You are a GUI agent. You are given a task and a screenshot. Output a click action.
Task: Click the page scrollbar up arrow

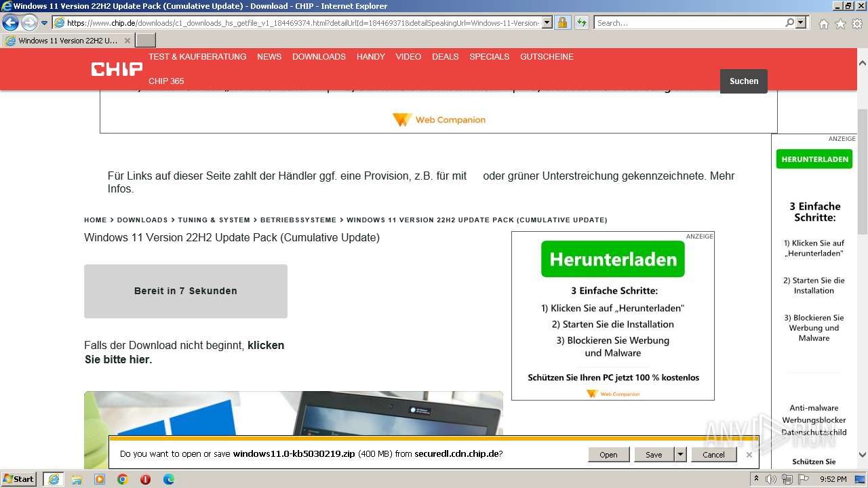(x=863, y=62)
